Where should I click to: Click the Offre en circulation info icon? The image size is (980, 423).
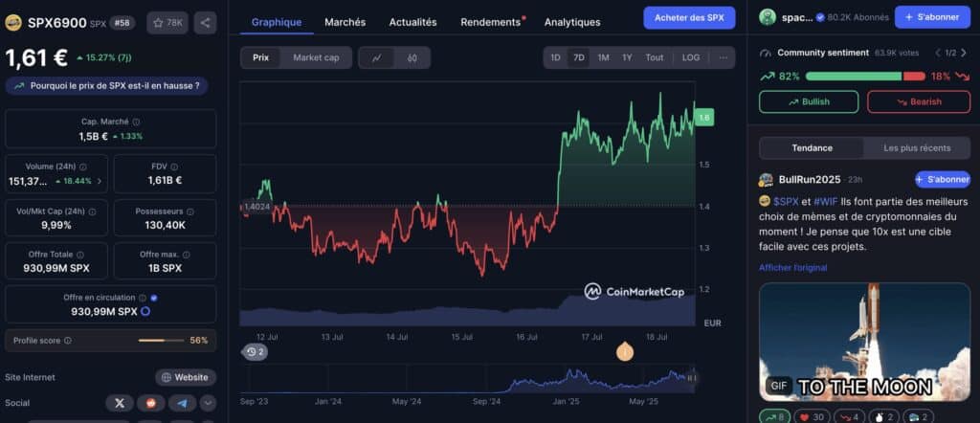[143, 298]
